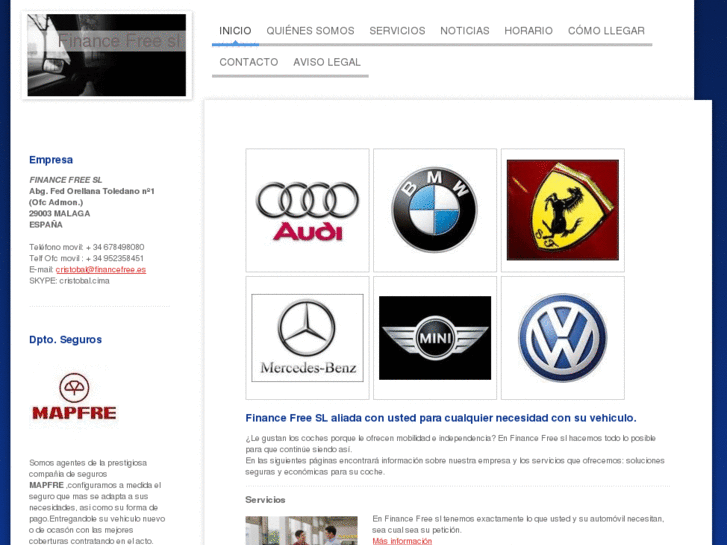Click the BMW logo thumbnail

point(435,210)
